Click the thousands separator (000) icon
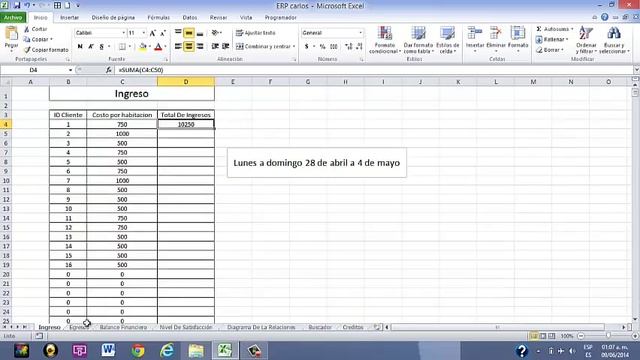Image resolution: width=640 pixels, height=360 pixels. coord(333,47)
